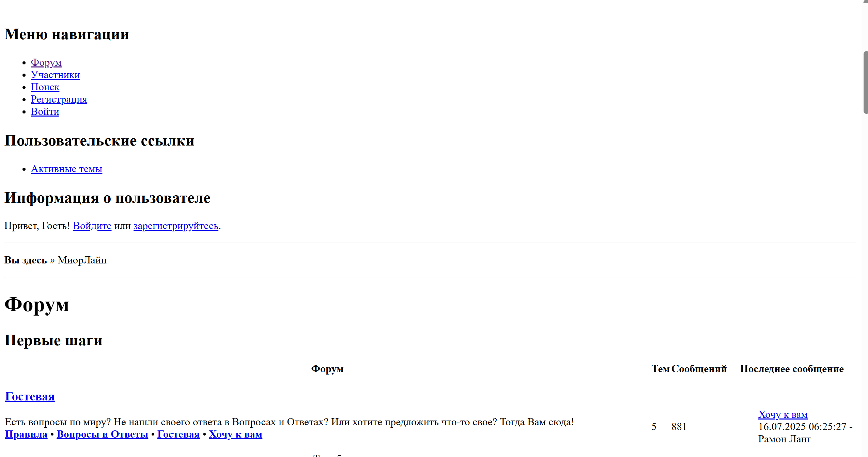This screenshot has height=457, width=868.
Task: Open last message Хочу к вам link
Action: [x=782, y=415]
